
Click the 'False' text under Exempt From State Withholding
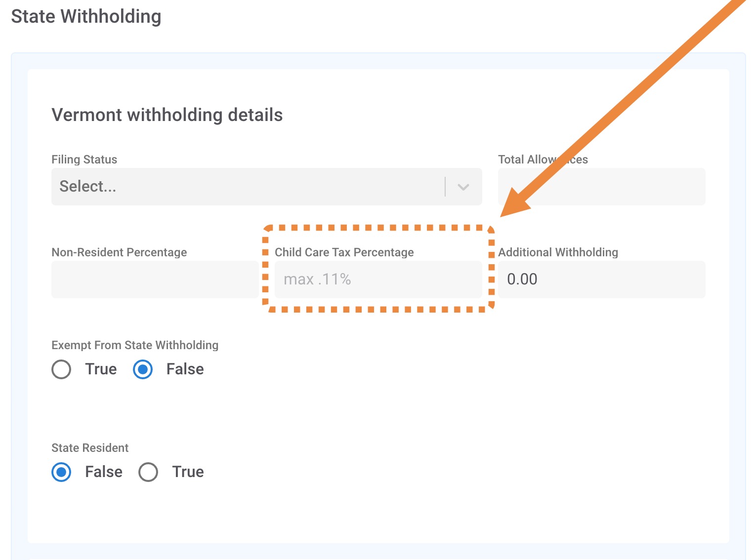point(185,369)
